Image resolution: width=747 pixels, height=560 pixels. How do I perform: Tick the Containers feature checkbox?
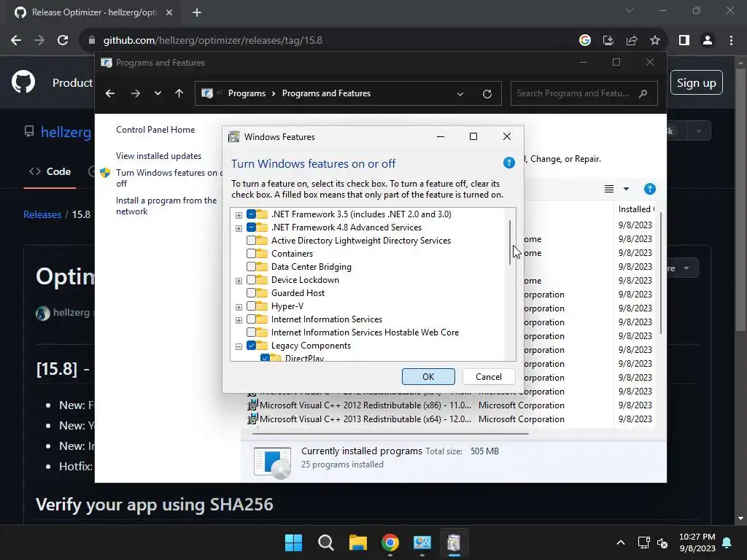click(251, 254)
